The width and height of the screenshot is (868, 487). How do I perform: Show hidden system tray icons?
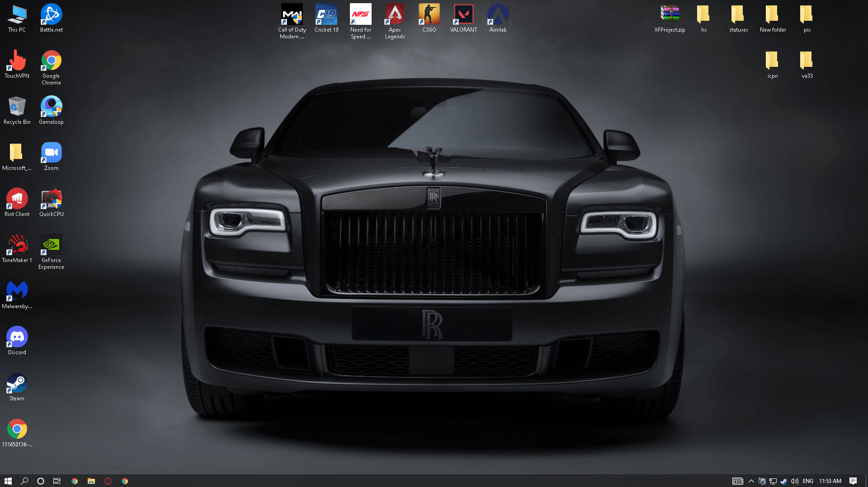751,481
